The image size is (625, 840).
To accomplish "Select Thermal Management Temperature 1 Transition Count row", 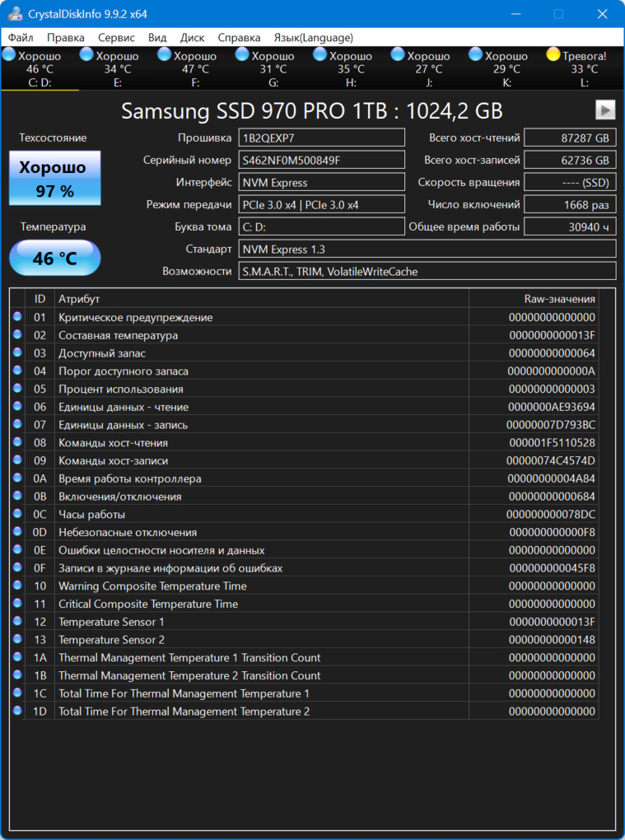I will tap(304, 657).
